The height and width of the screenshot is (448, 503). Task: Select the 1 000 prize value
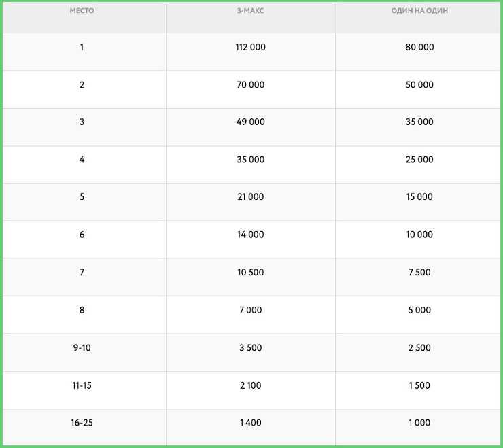(x=419, y=423)
